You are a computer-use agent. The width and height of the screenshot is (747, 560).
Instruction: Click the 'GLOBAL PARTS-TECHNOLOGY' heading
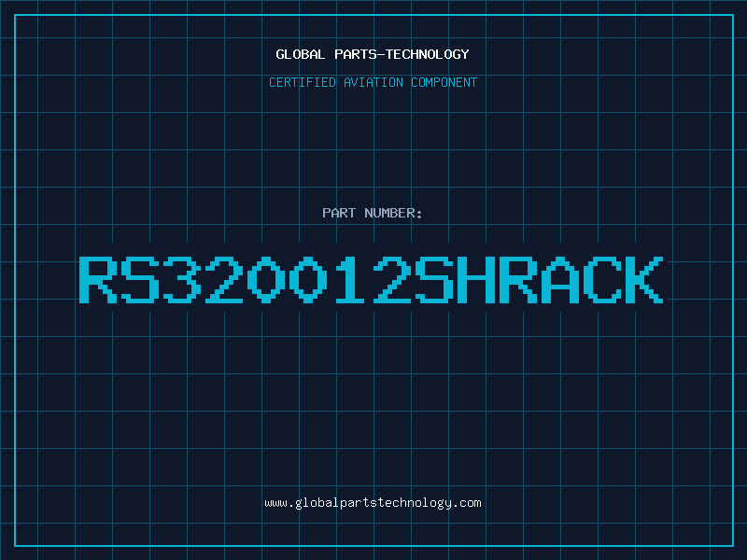coord(373,54)
